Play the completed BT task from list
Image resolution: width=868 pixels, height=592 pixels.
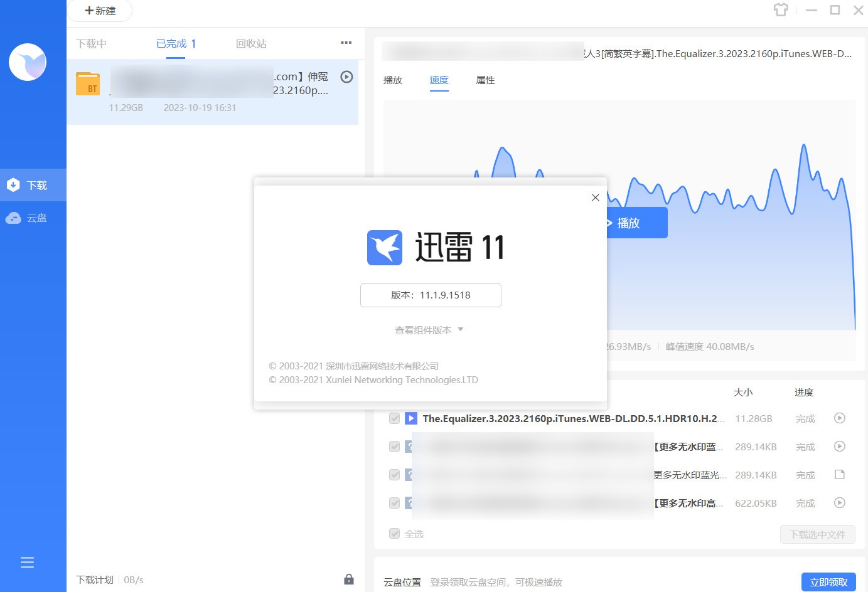[346, 77]
